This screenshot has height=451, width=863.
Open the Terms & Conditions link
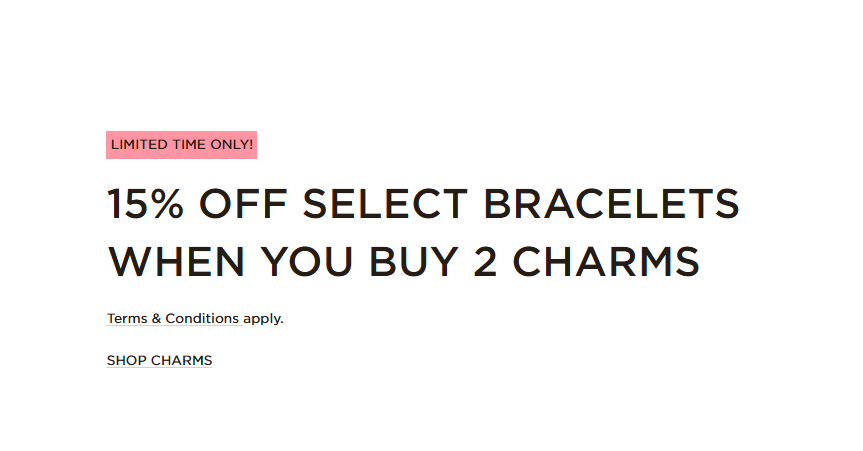pyautogui.click(x=172, y=319)
